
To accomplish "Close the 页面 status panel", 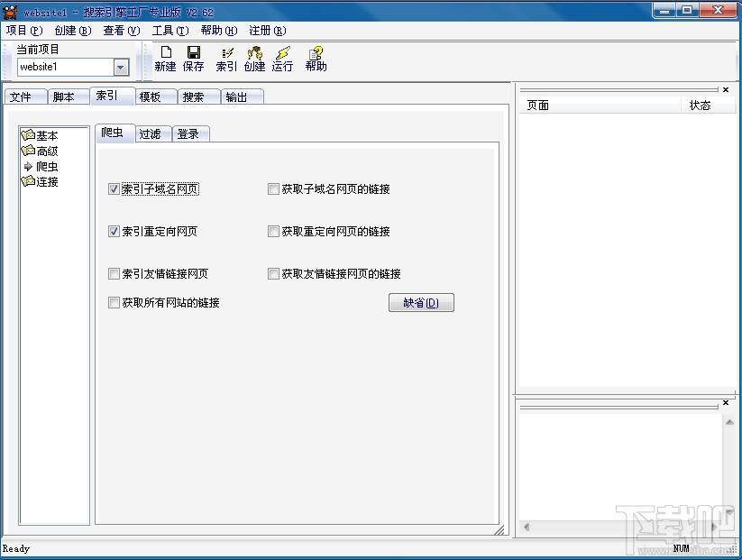I will [x=726, y=89].
